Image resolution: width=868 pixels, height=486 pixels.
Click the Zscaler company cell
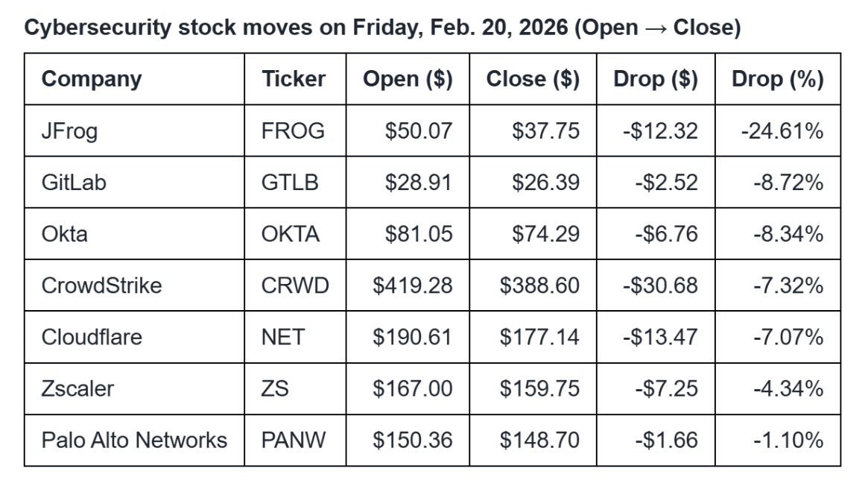tap(77, 388)
